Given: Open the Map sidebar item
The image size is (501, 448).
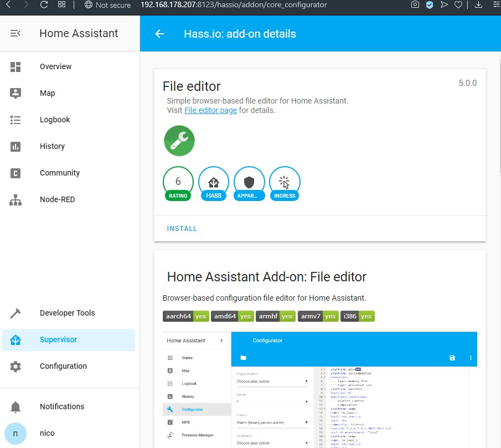Looking at the screenshot, I should 47,93.
